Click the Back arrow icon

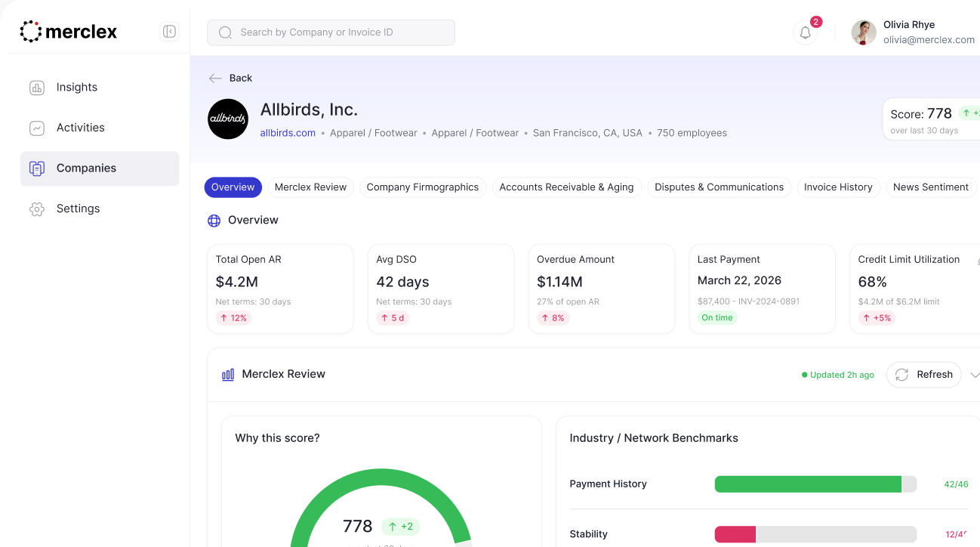pos(215,78)
